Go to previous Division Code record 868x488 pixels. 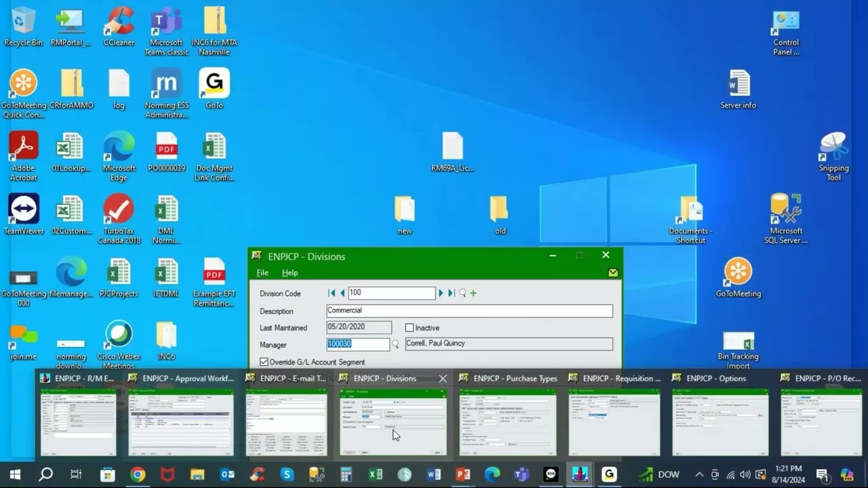(x=342, y=293)
